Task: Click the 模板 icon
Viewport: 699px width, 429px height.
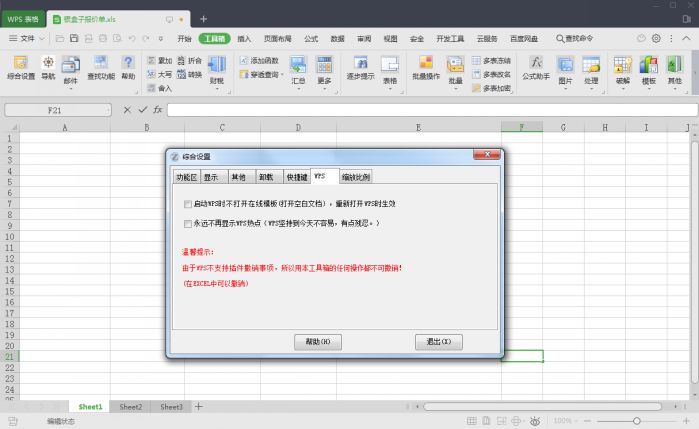Action: pyautogui.click(x=649, y=71)
